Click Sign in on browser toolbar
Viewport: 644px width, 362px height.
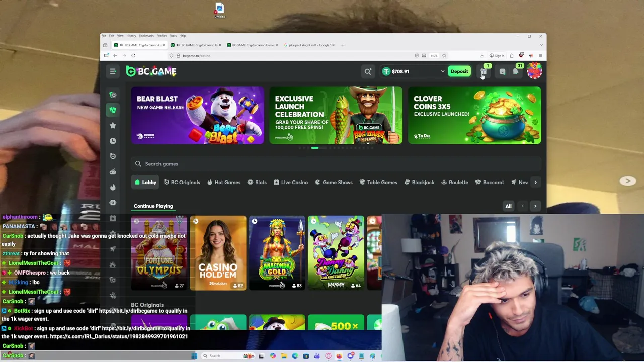click(497, 55)
